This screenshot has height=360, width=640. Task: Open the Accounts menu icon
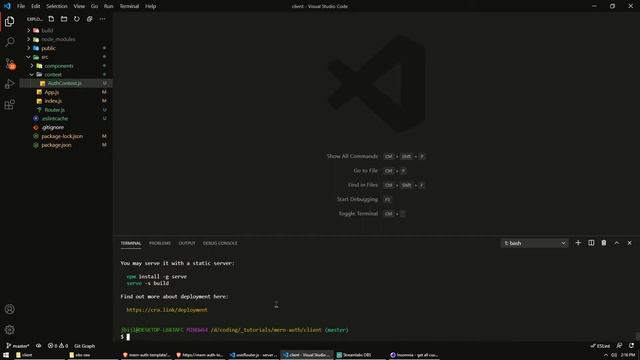(9, 309)
